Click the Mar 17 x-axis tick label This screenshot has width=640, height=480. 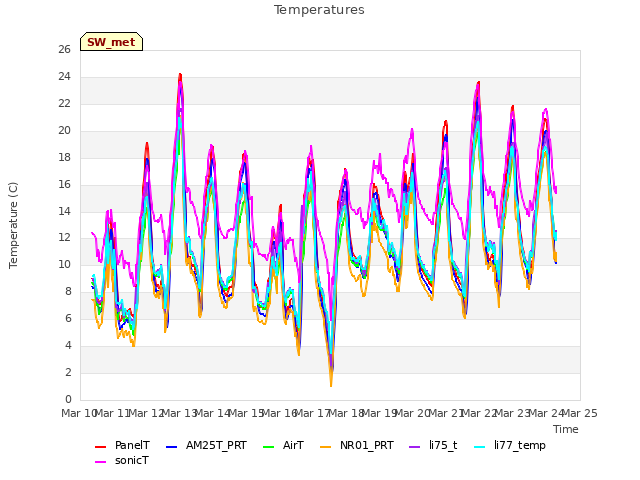[312, 413]
